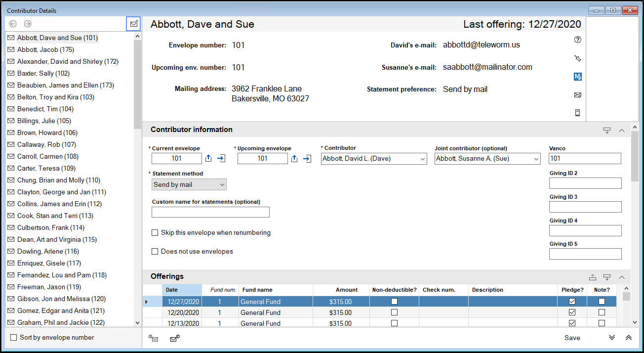Click the pushpin icon in header panel

point(578,58)
